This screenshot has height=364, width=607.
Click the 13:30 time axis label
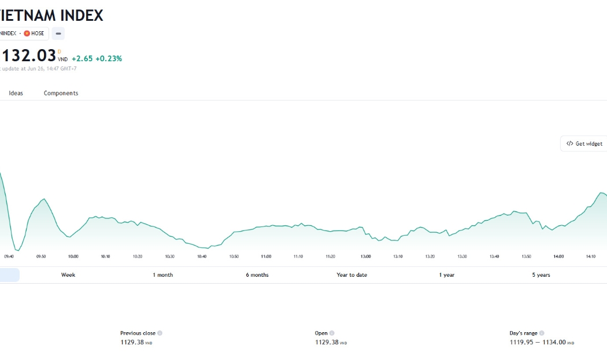[462, 257]
